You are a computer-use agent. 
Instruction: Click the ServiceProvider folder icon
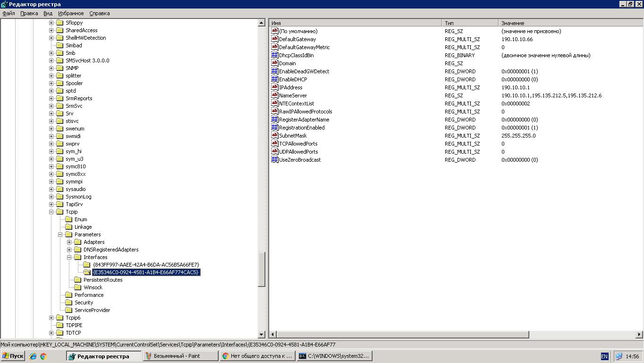pyautogui.click(x=69, y=310)
